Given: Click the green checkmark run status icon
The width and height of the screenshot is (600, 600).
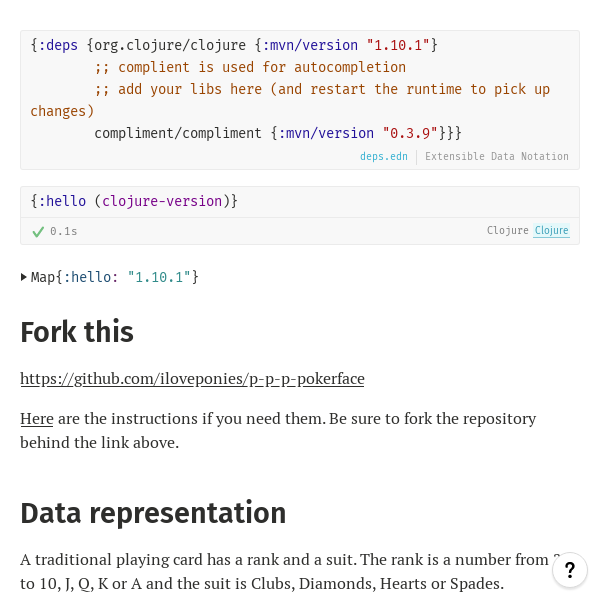Looking at the screenshot, I should click(x=38, y=231).
